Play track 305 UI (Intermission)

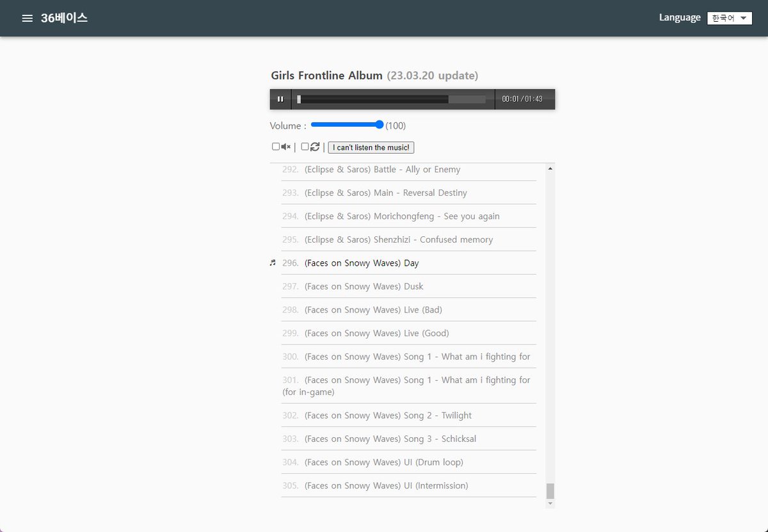pos(408,485)
